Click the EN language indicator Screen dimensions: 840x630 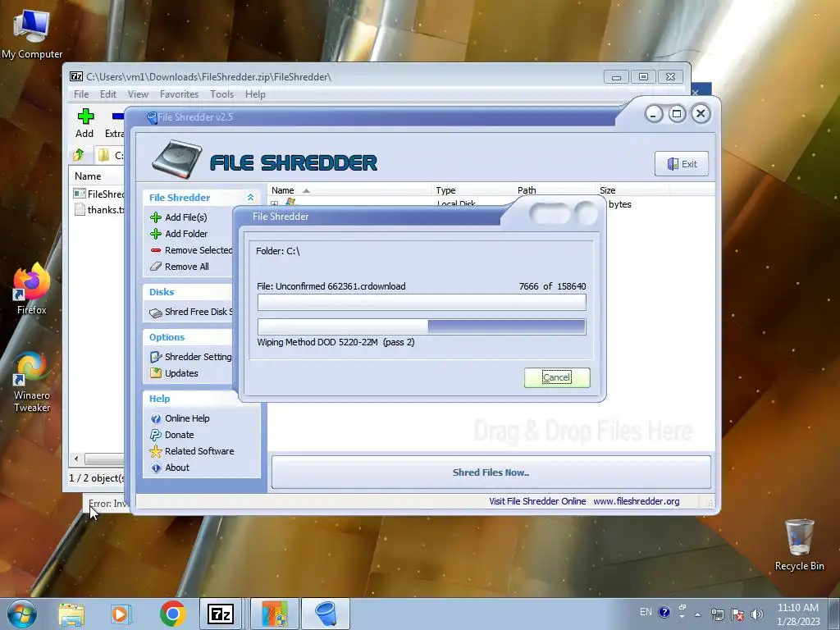646,612
